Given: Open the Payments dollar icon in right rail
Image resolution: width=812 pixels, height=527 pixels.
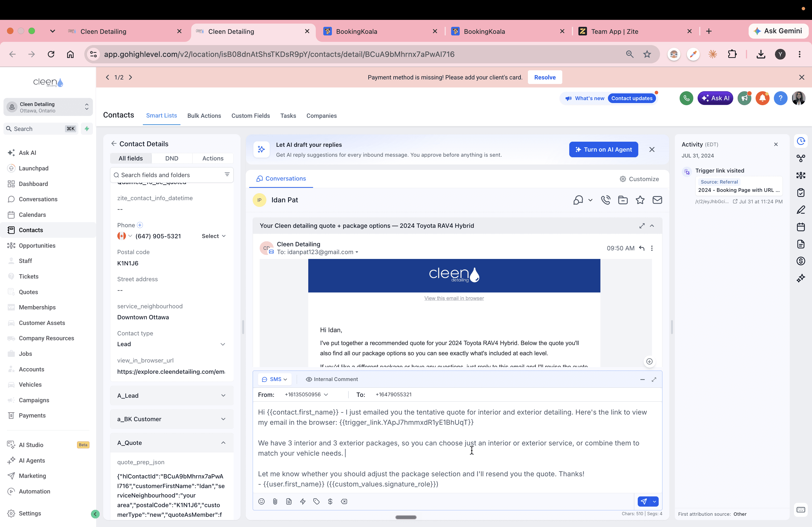Looking at the screenshot, I should pos(801,261).
